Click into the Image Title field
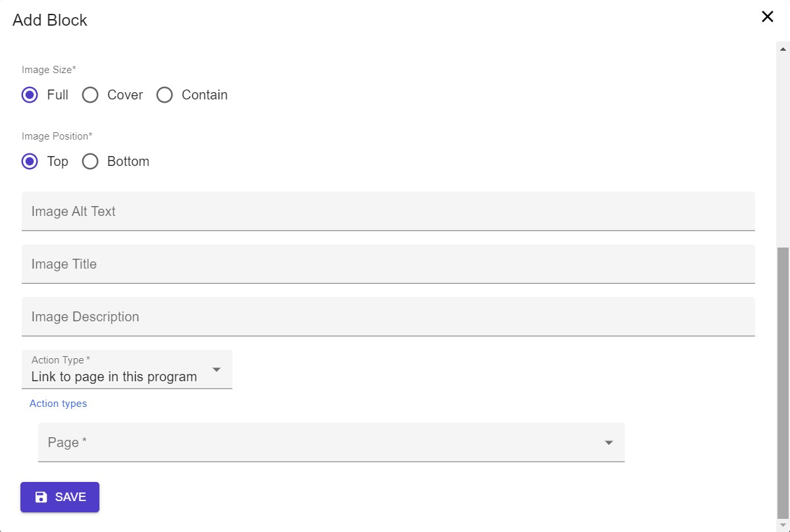This screenshot has width=790, height=532. pyautogui.click(x=388, y=264)
